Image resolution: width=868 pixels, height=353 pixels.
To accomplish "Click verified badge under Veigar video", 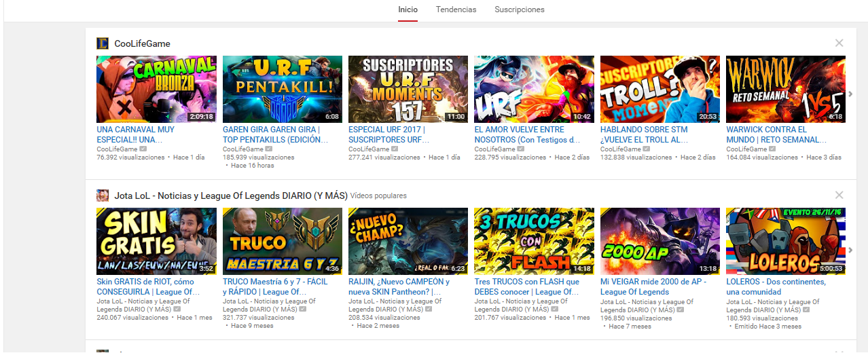I will (680, 309).
